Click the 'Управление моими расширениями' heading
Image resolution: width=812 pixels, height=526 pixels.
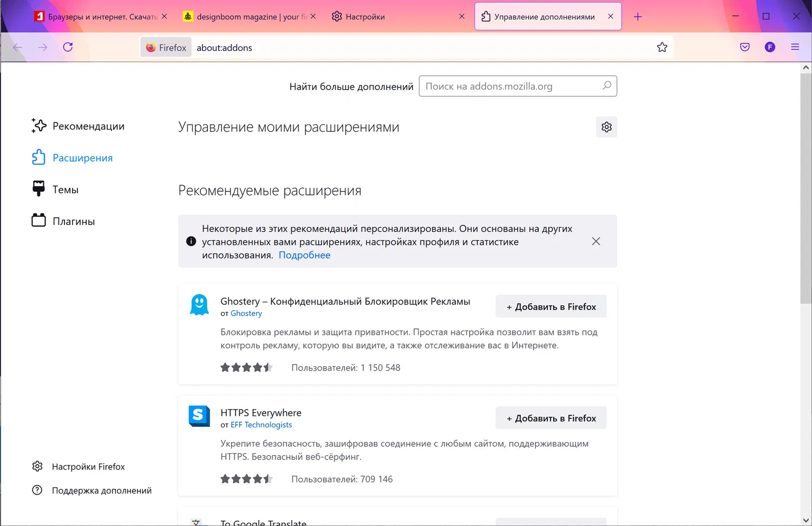pyautogui.click(x=289, y=127)
